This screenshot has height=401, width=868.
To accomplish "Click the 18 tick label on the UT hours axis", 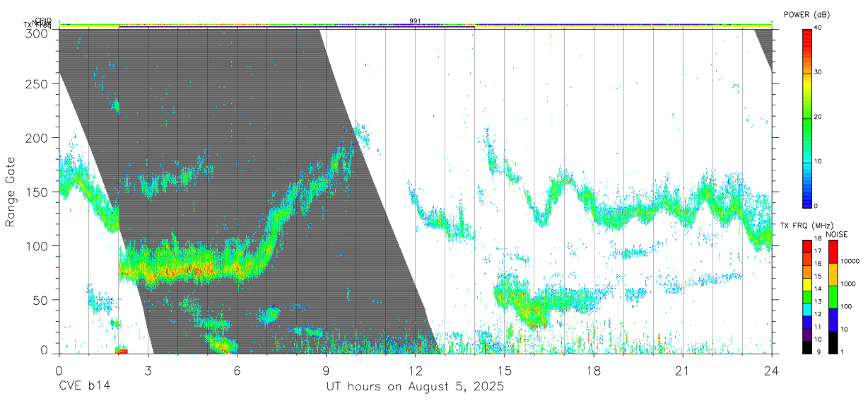I will (x=593, y=371).
